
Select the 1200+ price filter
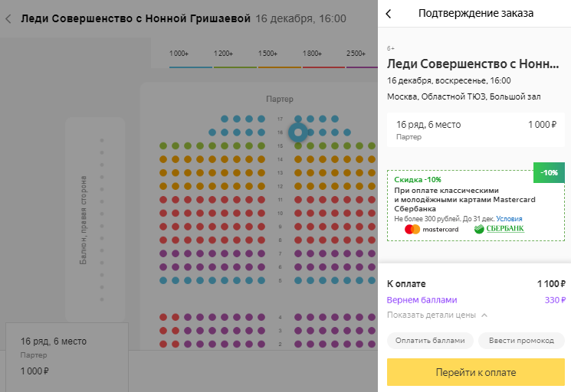point(224,54)
